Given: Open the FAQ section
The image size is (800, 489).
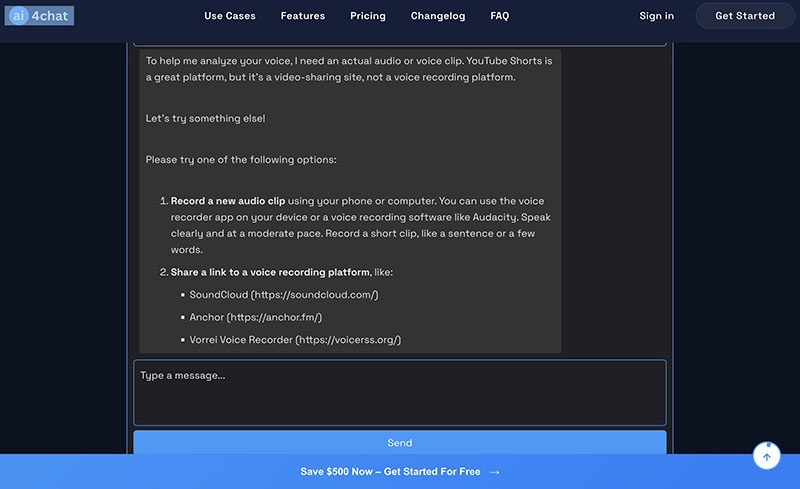Looking at the screenshot, I should click(500, 16).
